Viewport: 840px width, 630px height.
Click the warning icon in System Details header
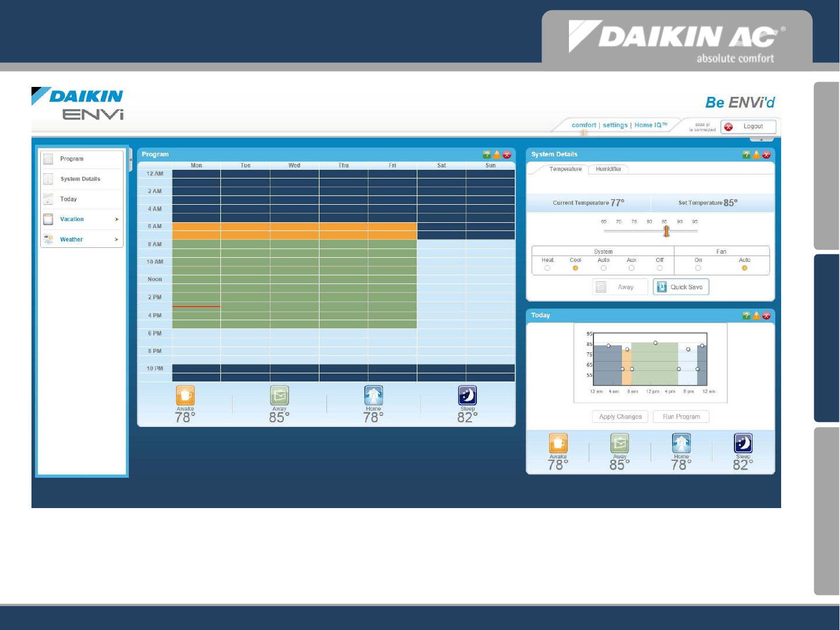[x=756, y=155]
